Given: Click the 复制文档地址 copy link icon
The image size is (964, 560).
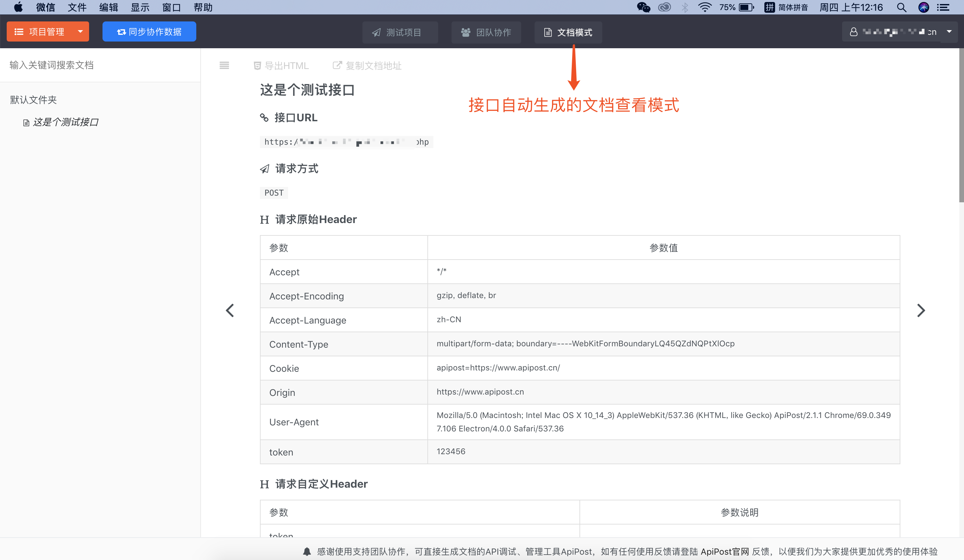Looking at the screenshot, I should click(x=337, y=65).
